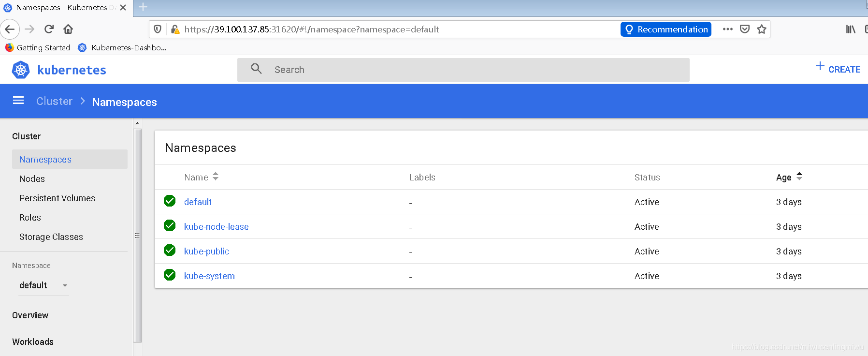
Task: Open Overview in sidebar
Action: point(30,315)
